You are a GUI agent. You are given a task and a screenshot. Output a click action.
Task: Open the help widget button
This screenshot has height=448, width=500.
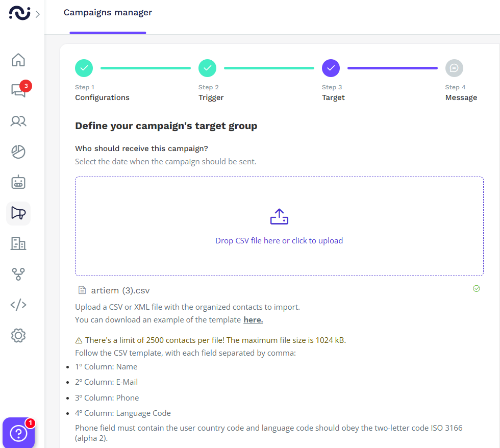pyautogui.click(x=18, y=433)
